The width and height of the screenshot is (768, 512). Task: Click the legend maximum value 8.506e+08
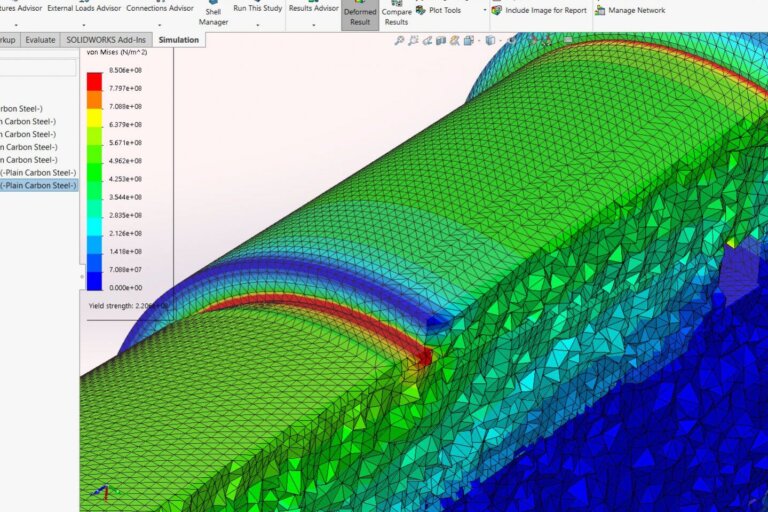[125, 70]
